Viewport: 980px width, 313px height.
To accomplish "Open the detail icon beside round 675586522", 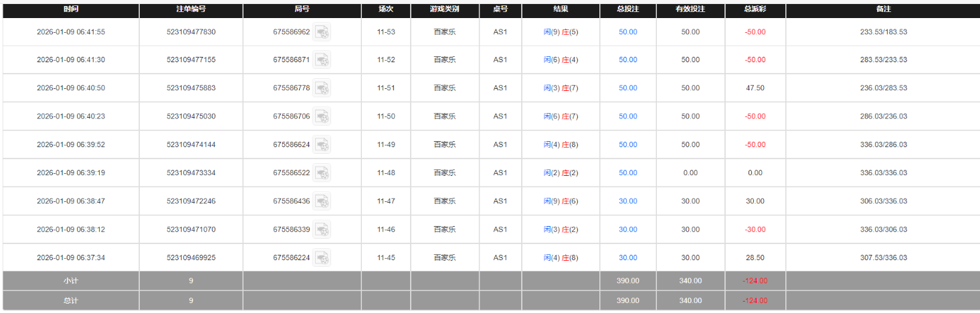I will click(322, 173).
